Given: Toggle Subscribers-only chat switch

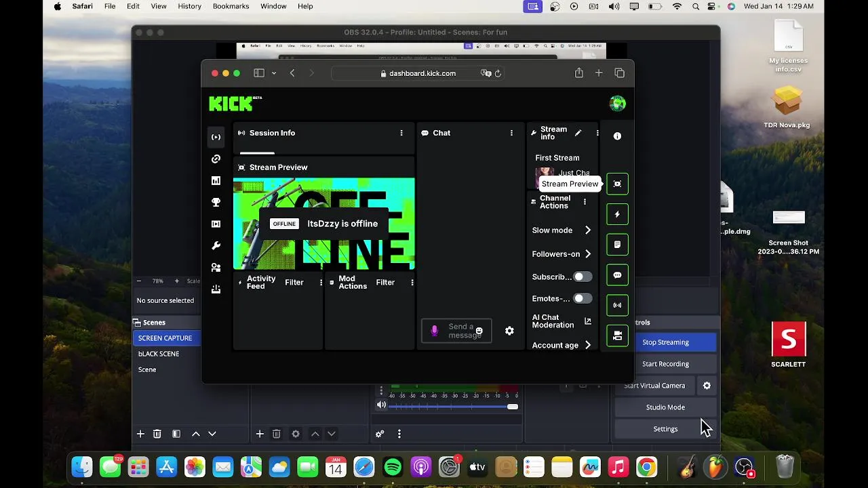Looking at the screenshot, I should (583, 277).
